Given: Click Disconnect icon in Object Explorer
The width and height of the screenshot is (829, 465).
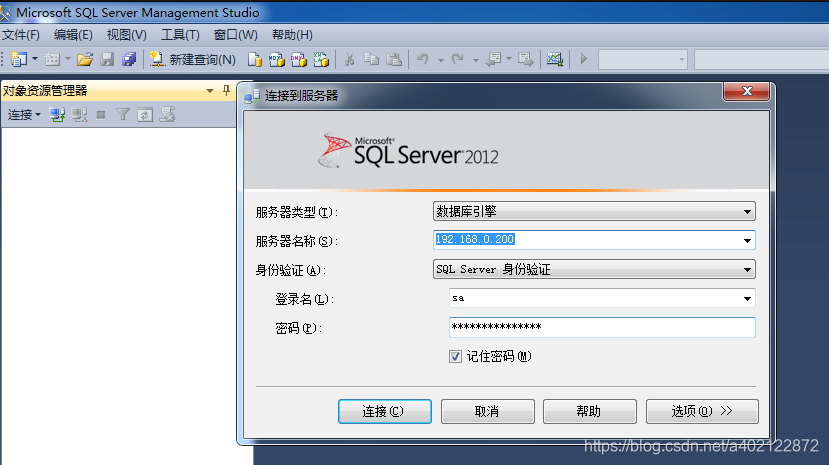Looking at the screenshot, I should 79,115.
